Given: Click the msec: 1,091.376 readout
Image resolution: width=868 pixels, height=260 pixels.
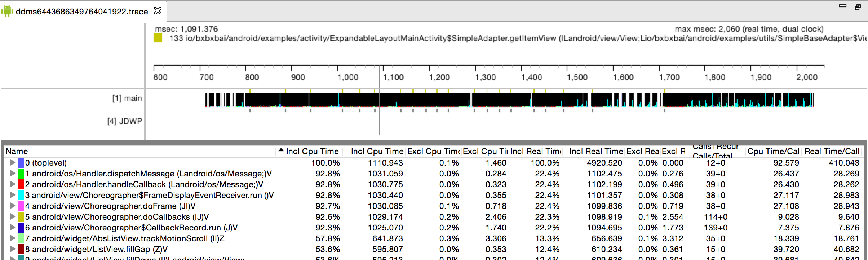Looking at the screenshot, I should (x=186, y=29).
